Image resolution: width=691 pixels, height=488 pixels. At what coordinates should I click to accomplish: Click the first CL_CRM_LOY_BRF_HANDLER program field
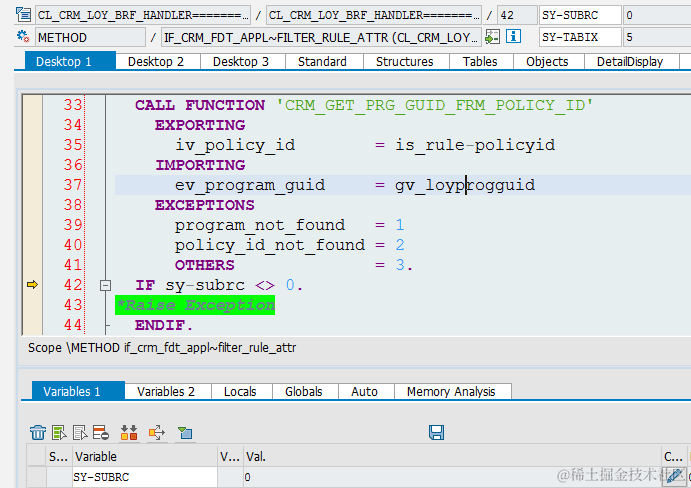pyautogui.click(x=143, y=15)
